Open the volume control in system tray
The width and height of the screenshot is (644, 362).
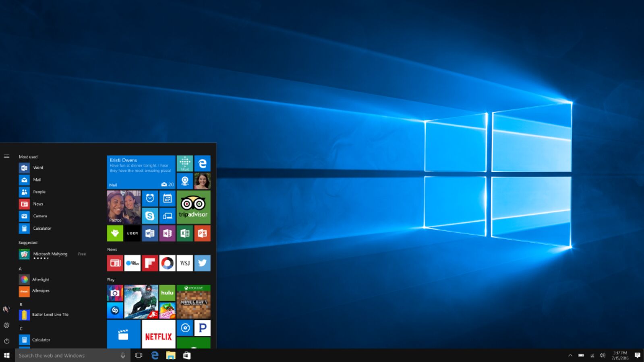pos(602,355)
